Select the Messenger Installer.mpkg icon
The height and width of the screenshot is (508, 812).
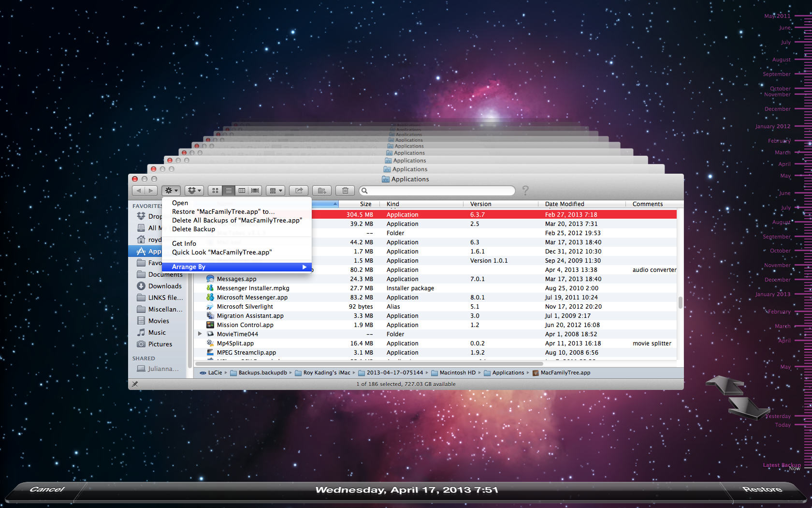(210, 288)
